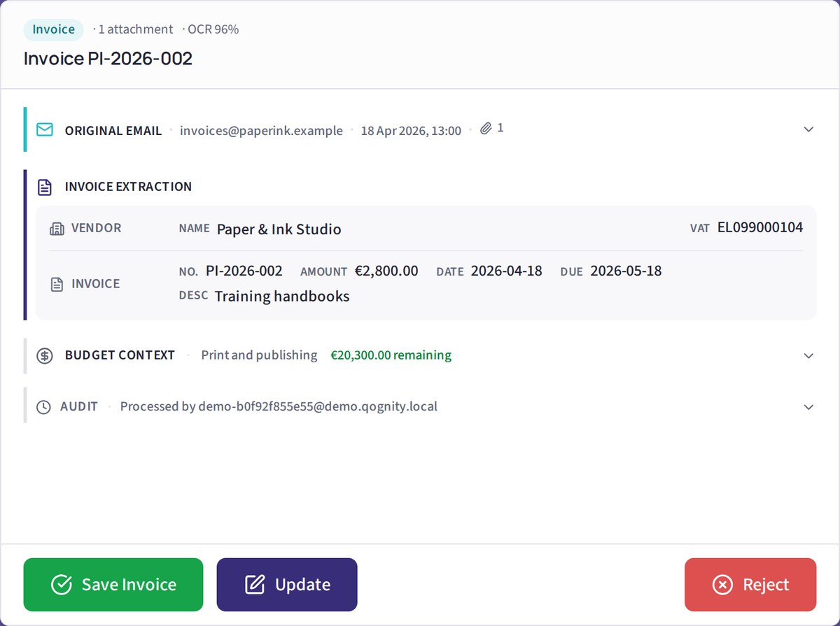840x626 pixels.
Task: Click the file icon next to Invoice label
Action: pos(57,284)
